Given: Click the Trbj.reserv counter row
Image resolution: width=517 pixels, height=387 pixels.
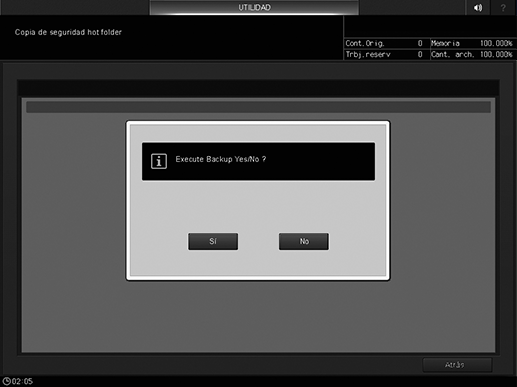Looking at the screenshot, I should (x=387, y=54).
